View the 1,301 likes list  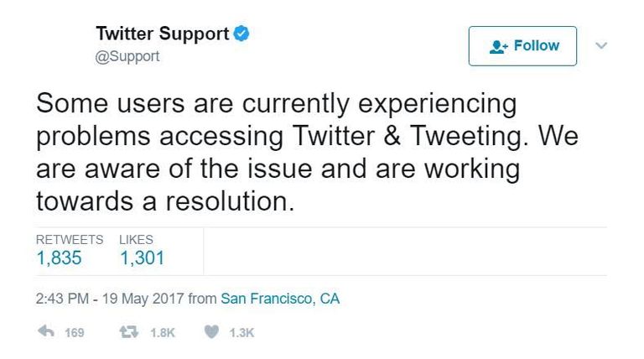(x=142, y=258)
